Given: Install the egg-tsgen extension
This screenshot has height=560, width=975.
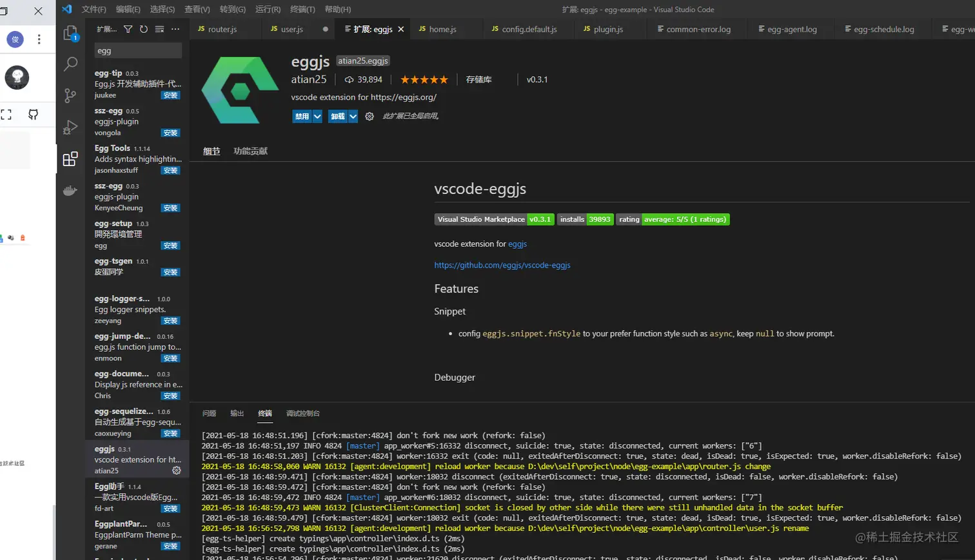Looking at the screenshot, I should (170, 273).
